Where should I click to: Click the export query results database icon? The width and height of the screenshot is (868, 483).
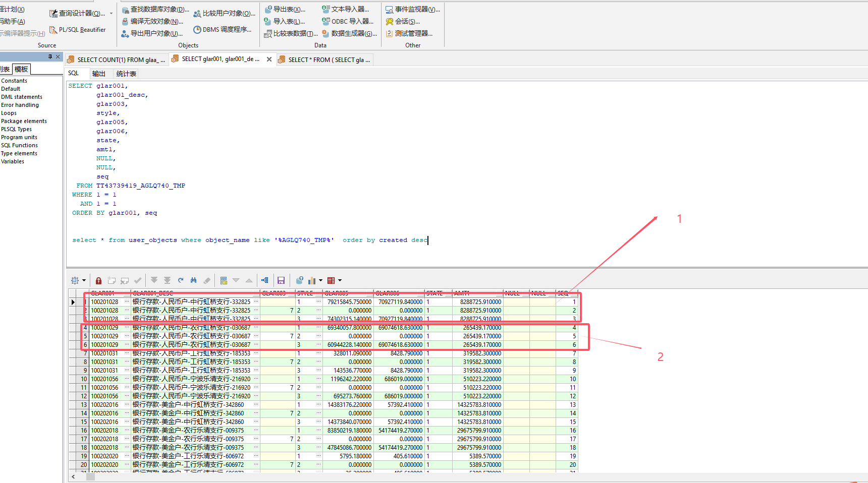pos(299,280)
